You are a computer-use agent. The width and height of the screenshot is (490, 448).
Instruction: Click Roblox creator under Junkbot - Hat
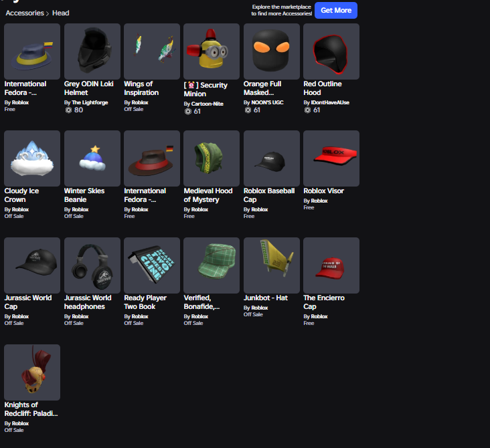click(260, 308)
